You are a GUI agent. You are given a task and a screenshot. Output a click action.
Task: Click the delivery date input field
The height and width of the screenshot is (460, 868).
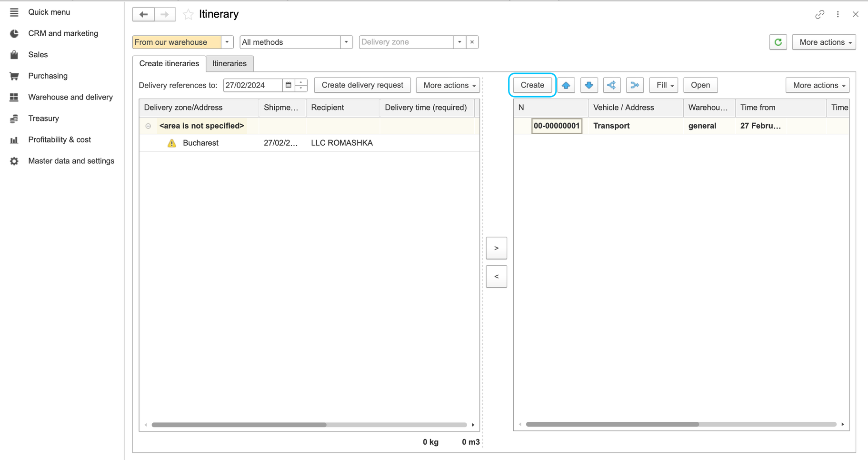253,85
